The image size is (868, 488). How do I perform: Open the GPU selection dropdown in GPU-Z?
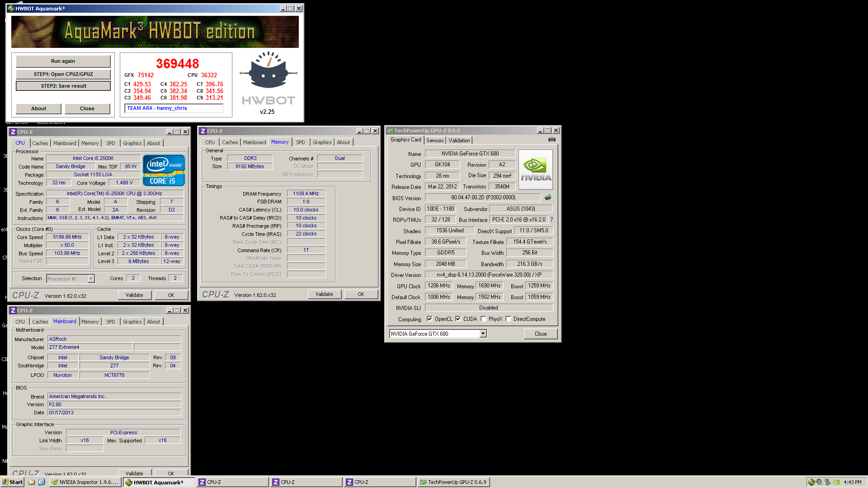pos(483,333)
